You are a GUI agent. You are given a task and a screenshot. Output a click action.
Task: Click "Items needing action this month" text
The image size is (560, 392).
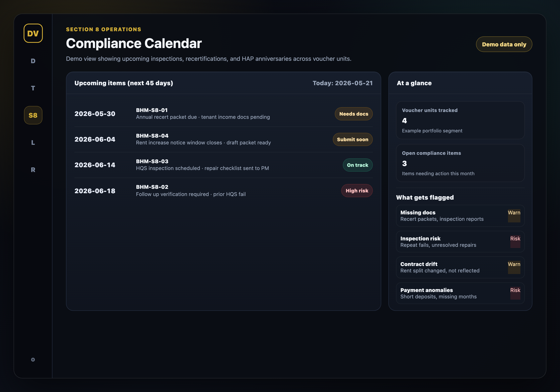[x=438, y=173]
